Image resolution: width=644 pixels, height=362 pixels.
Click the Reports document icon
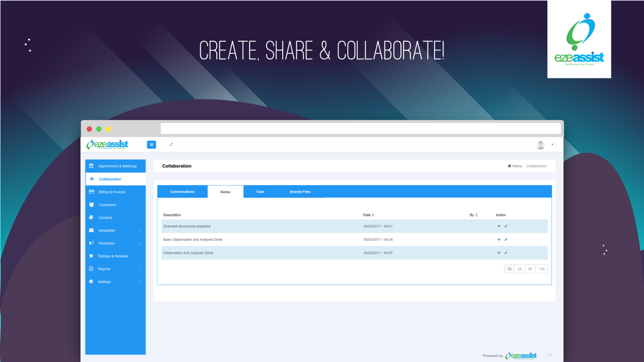coord(91,269)
